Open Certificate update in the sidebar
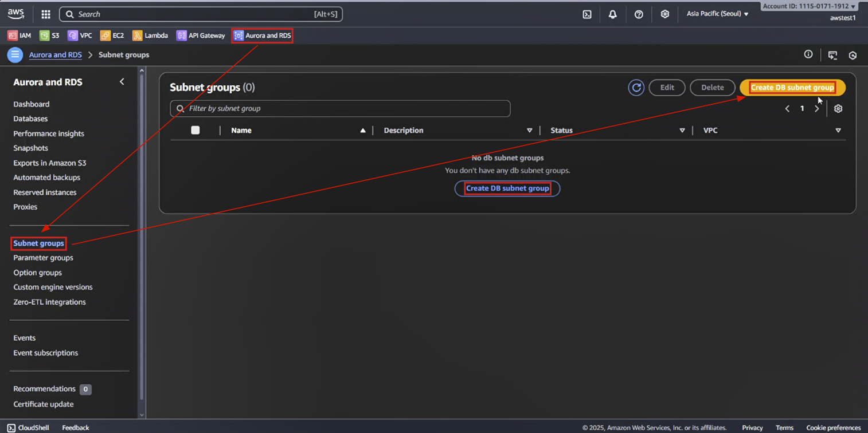The image size is (868, 433). (44, 404)
